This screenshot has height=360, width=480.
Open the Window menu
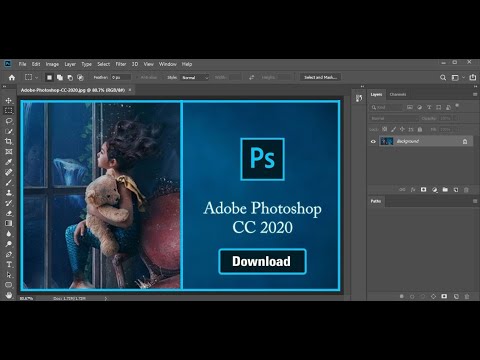tap(168, 64)
